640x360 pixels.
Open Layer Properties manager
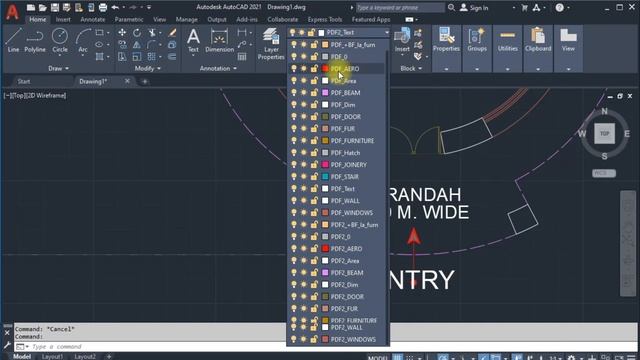271,44
